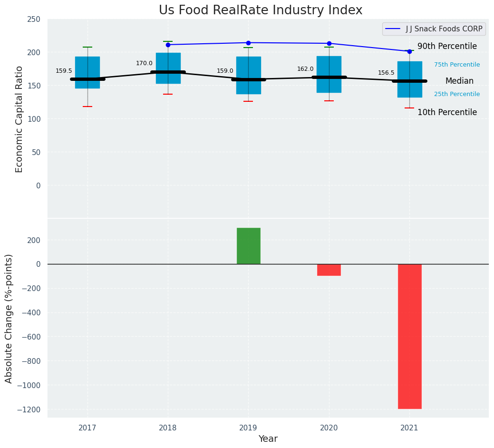Screen dimensions: 494x448
Task: Click the tall red 2021 change bar
Action: pos(409,336)
